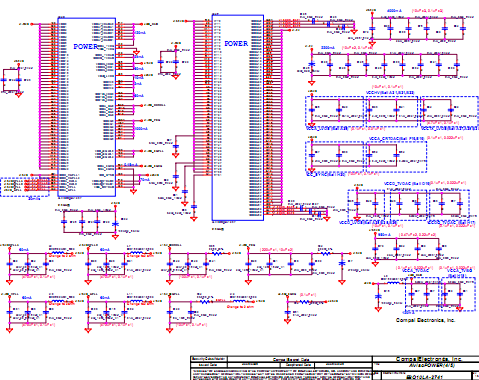
Task: Select the VCCD_TVDAC dashed section label
Action: (407, 183)
